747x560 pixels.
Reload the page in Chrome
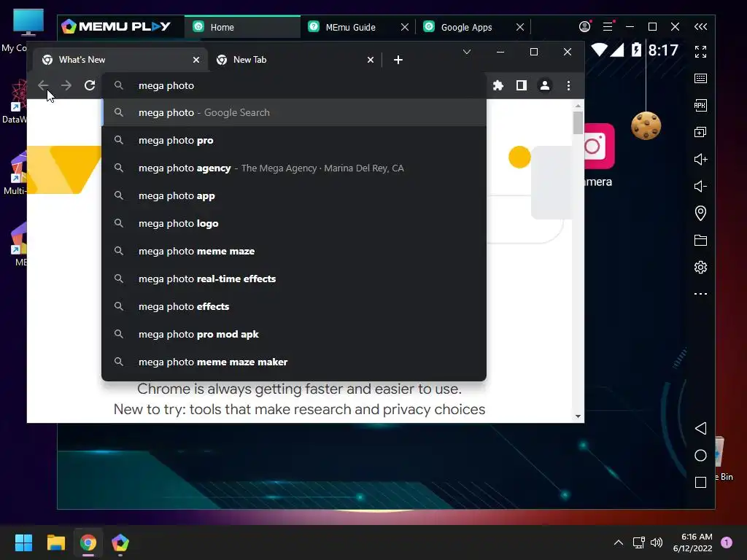90,86
